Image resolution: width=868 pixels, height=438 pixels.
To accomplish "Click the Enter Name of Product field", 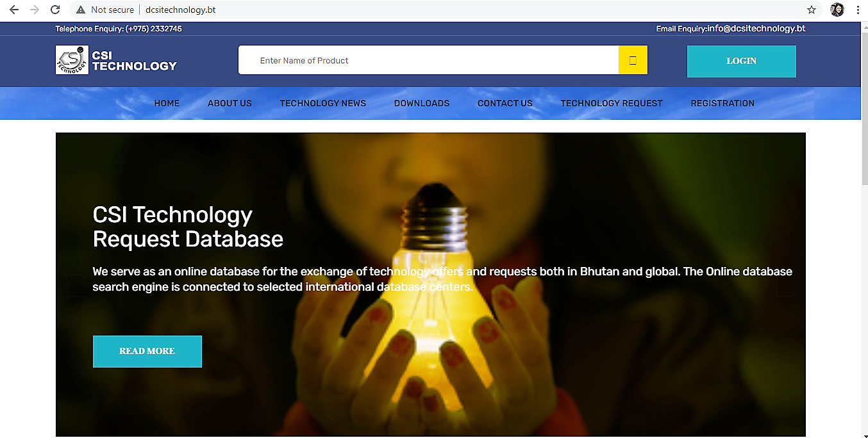I will tap(428, 60).
